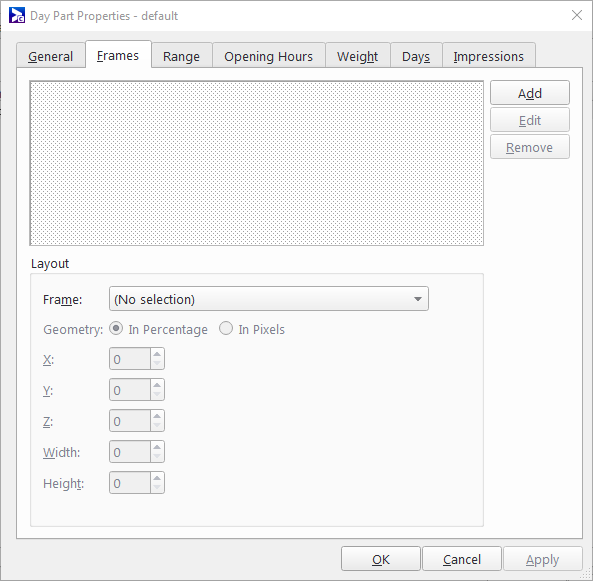Open the Frame dropdown list
Viewport: 593px width, 581px height.
(269, 299)
